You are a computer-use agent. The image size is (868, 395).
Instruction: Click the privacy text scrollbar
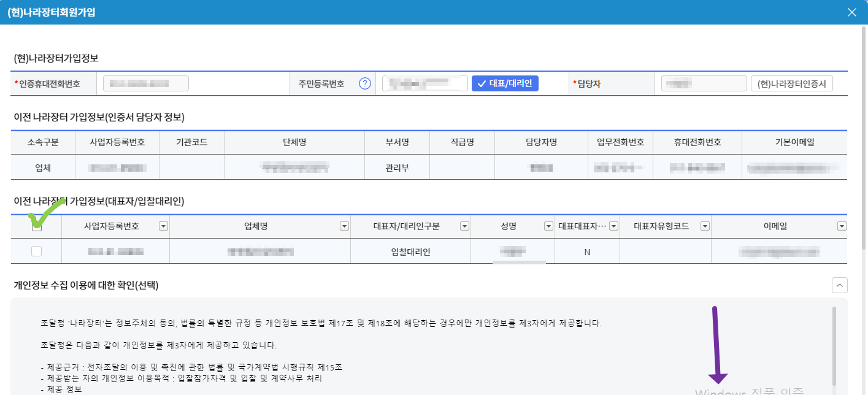point(834,347)
